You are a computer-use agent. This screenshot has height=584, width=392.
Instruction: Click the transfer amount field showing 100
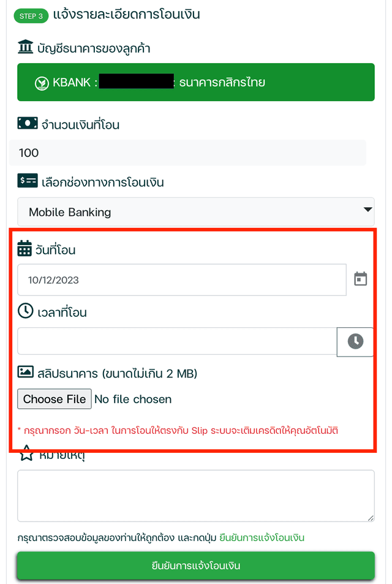(x=187, y=153)
